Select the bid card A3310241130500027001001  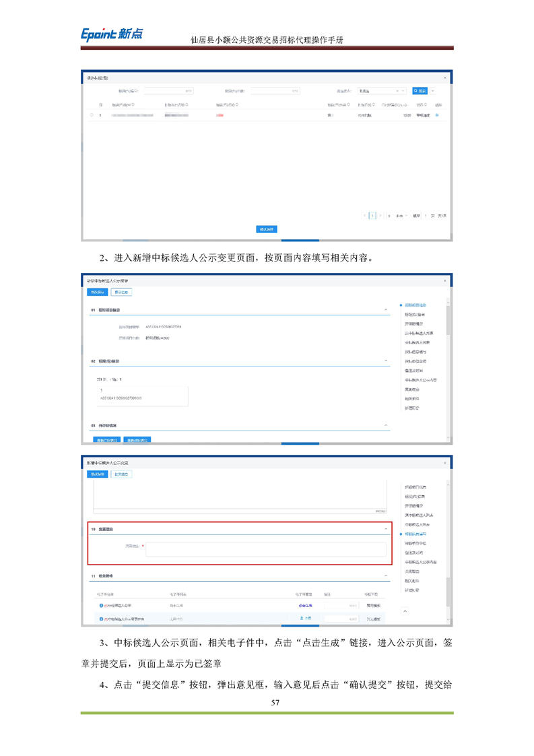[142, 396]
